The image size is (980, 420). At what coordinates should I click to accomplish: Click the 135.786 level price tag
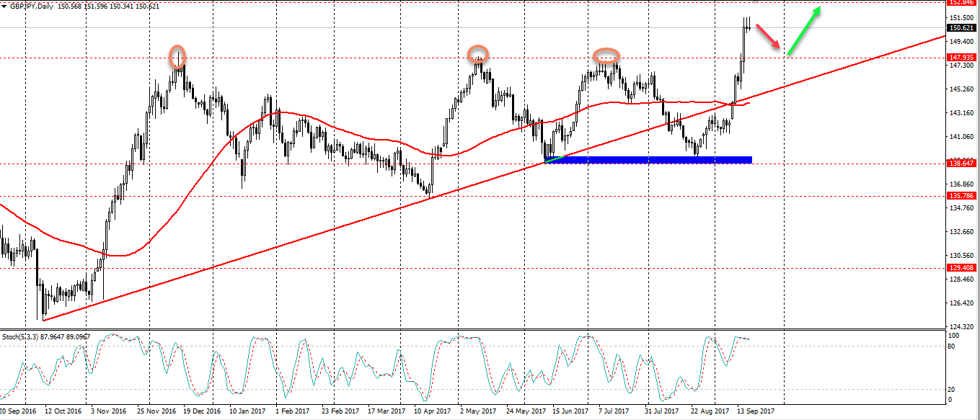tap(961, 196)
